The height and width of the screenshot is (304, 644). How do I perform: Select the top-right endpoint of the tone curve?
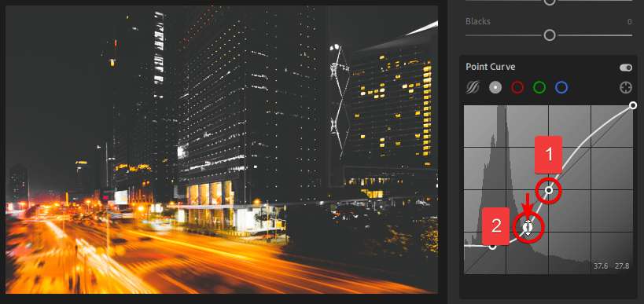click(x=633, y=105)
